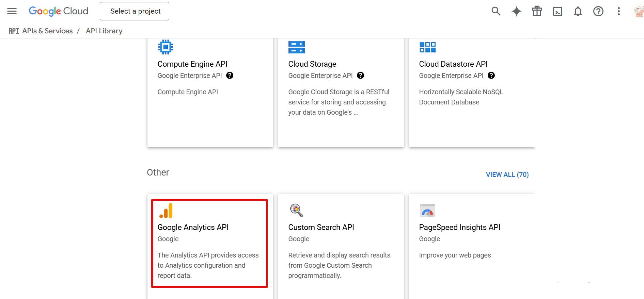
Task: Click the Cloud Datastore grid icon
Action: (x=427, y=47)
